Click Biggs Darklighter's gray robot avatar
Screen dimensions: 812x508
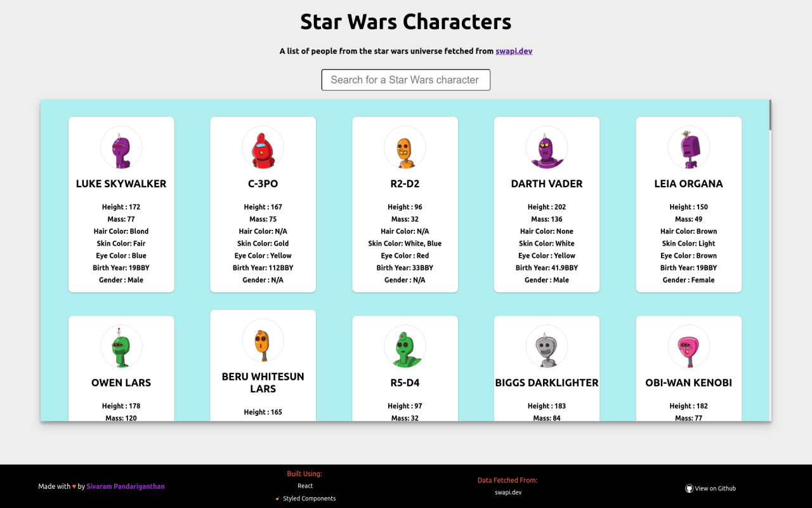coord(547,346)
